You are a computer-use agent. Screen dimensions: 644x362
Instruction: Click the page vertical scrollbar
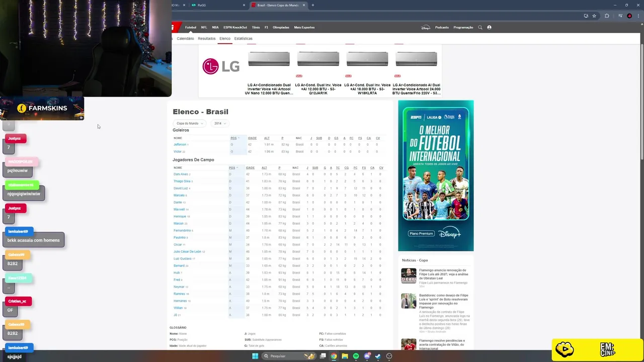(641, 101)
